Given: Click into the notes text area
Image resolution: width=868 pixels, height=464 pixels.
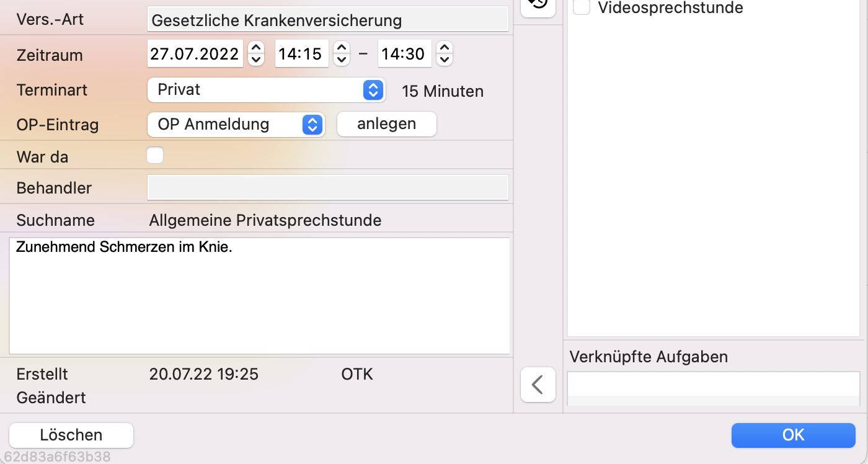Looking at the screenshot, I should (259, 298).
